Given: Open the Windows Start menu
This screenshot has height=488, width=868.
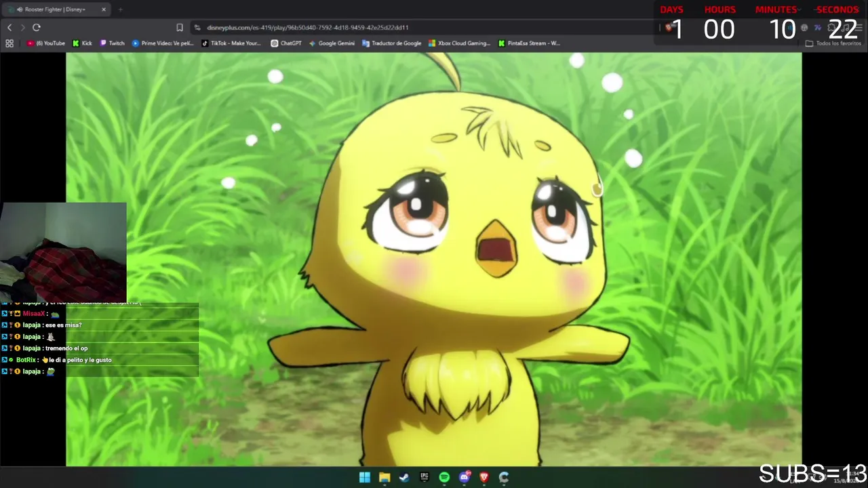Looking at the screenshot, I should coord(365,477).
